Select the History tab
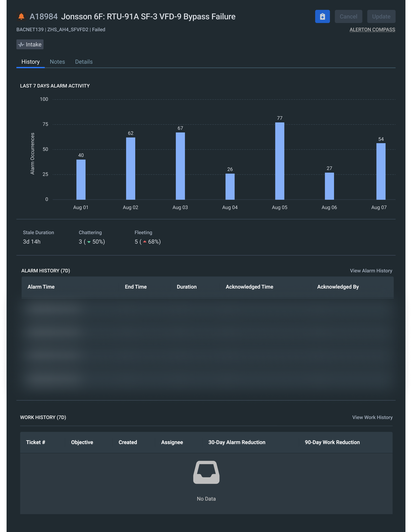 point(30,62)
